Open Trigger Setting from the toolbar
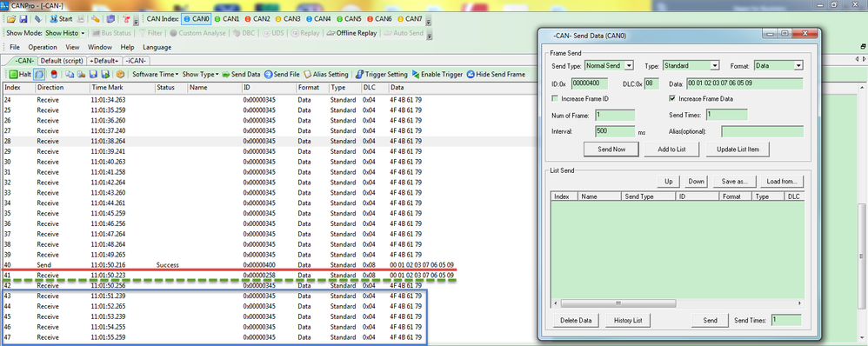868x346 pixels. (382, 74)
